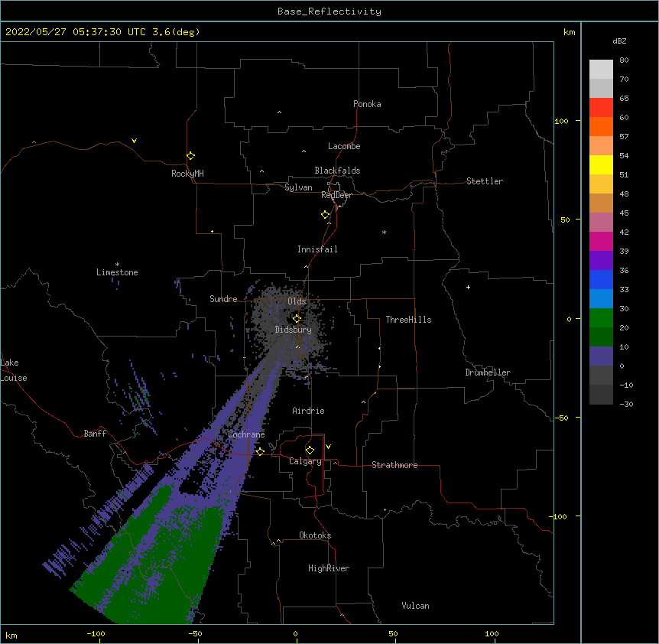Click the white asterisk marker east of Innisfail
Screen dimensions: 659x644
384,232
